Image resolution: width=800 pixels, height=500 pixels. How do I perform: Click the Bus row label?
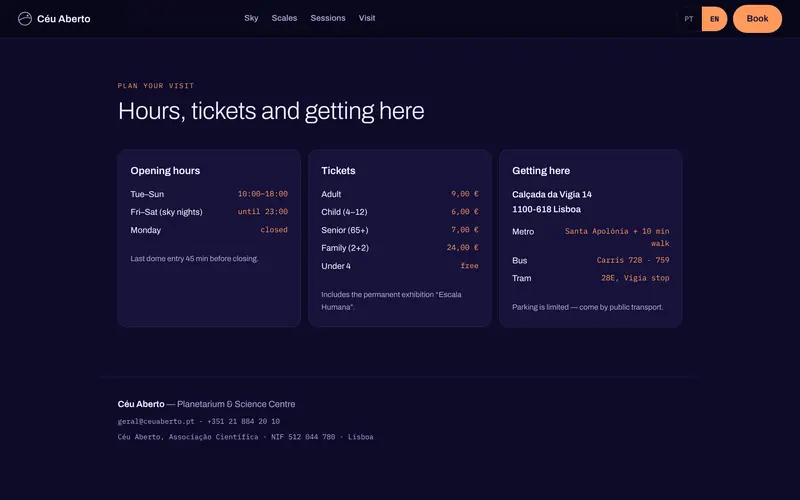click(x=519, y=261)
